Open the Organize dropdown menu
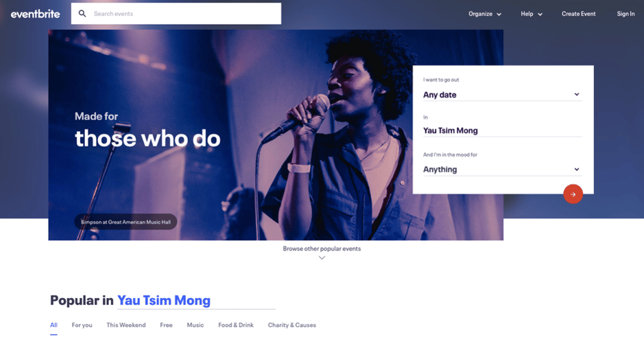This screenshot has height=342, width=644. [x=485, y=14]
